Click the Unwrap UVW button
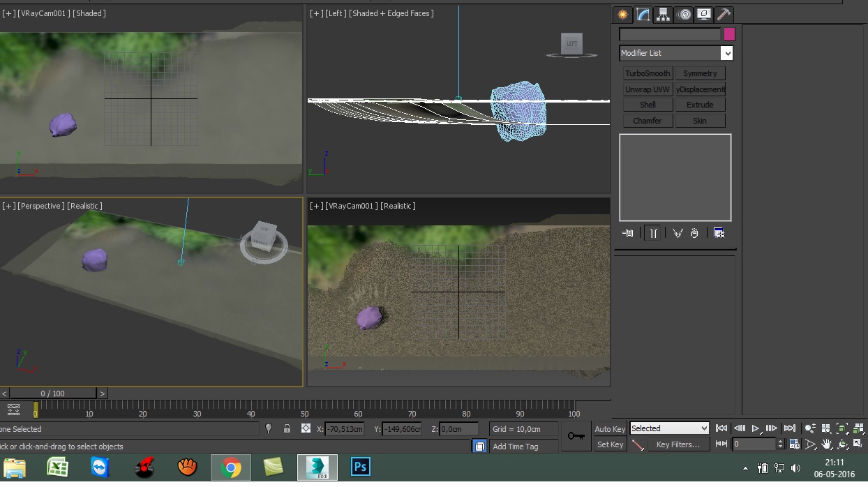Screen dimensions: 868x487 pos(648,89)
